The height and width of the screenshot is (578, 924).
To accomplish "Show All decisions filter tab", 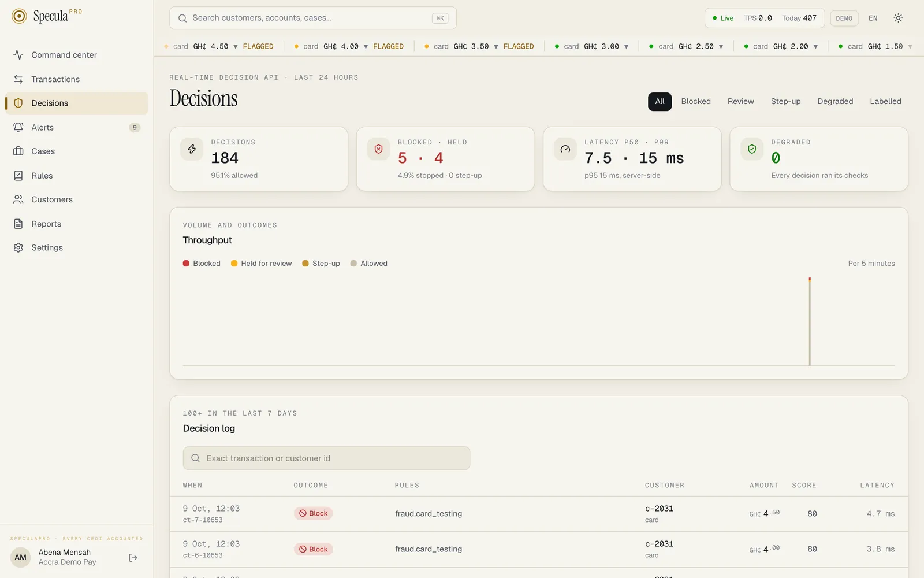I will 660,102.
